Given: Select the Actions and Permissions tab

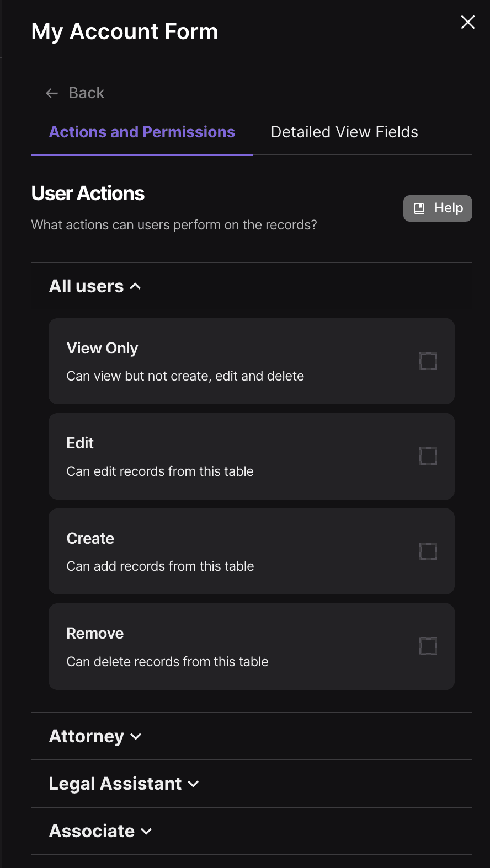Looking at the screenshot, I should [x=142, y=132].
